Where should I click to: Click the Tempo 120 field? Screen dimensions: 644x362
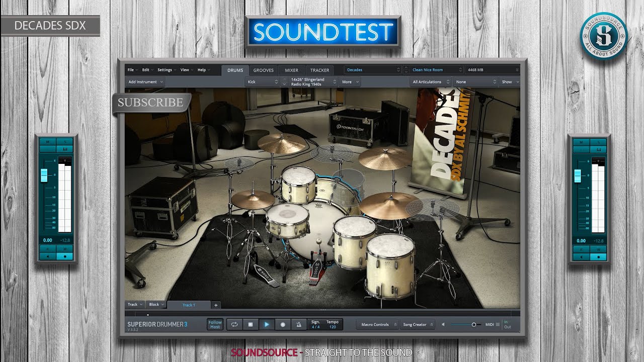point(333,324)
